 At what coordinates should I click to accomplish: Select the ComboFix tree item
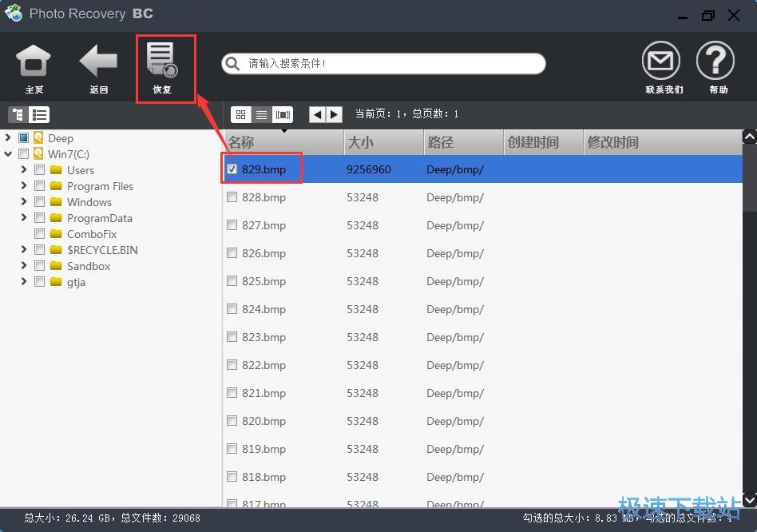point(92,234)
